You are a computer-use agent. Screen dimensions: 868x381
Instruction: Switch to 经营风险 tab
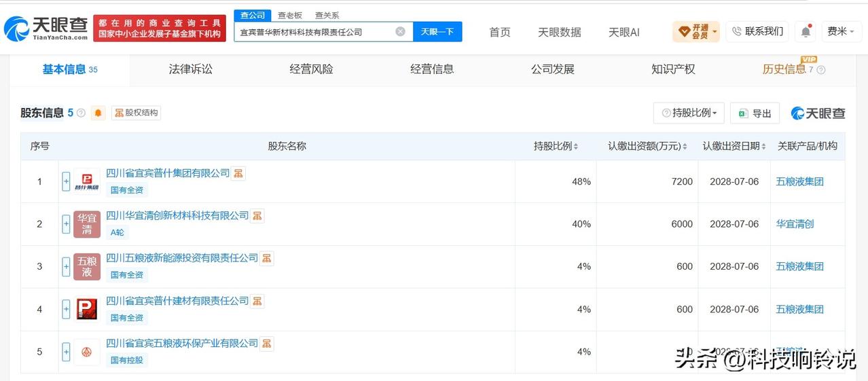[x=311, y=69]
